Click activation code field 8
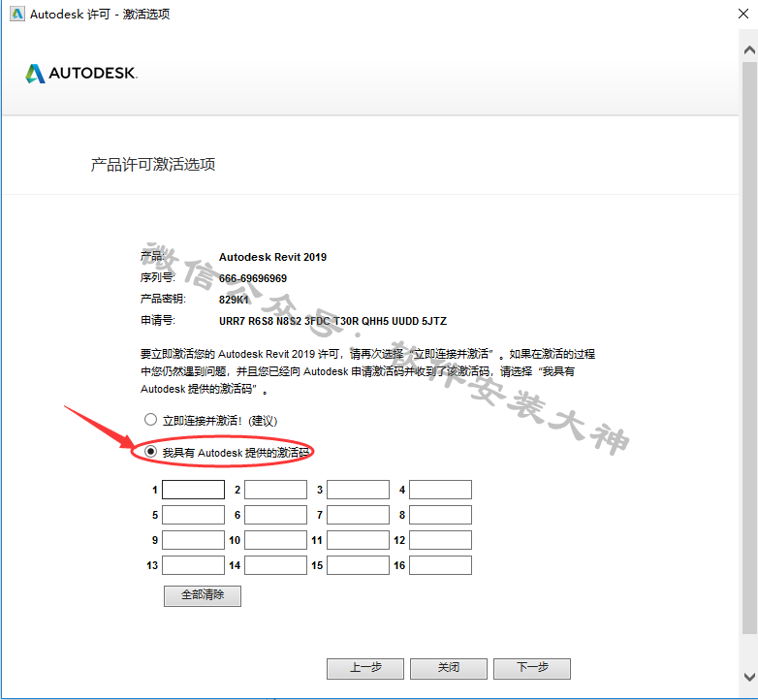This screenshot has height=700, width=758. (440, 515)
